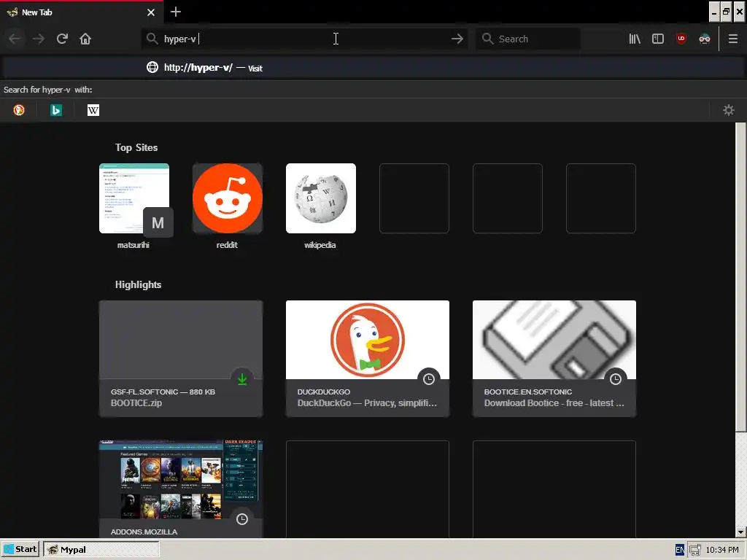
Task: Click the globe icon beside http://hyper-v/
Action: 152,68
